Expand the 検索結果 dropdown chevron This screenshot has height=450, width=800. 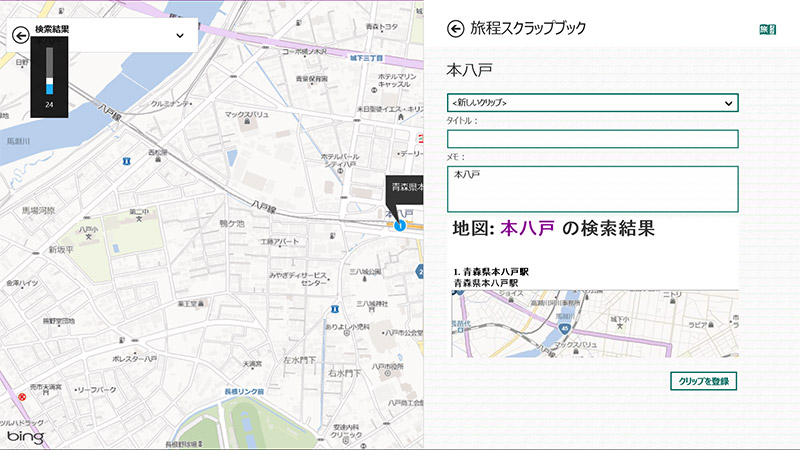pos(180,35)
